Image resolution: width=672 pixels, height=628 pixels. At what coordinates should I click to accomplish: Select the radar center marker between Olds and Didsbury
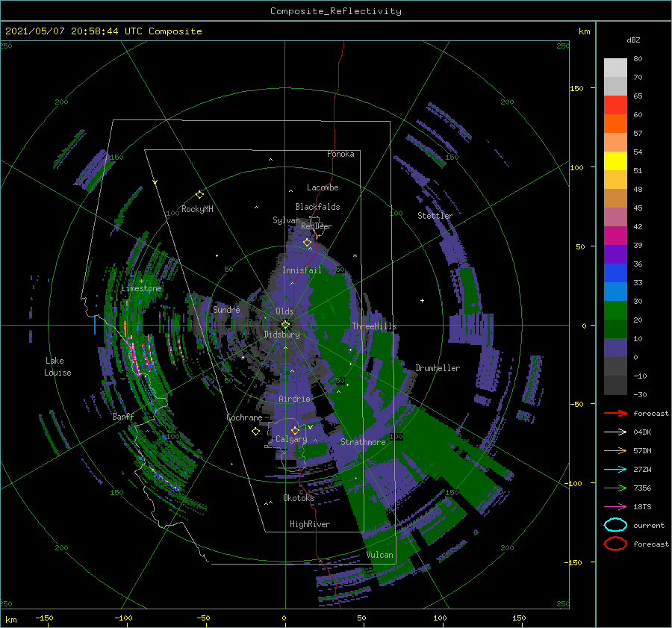pyautogui.click(x=285, y=325)
